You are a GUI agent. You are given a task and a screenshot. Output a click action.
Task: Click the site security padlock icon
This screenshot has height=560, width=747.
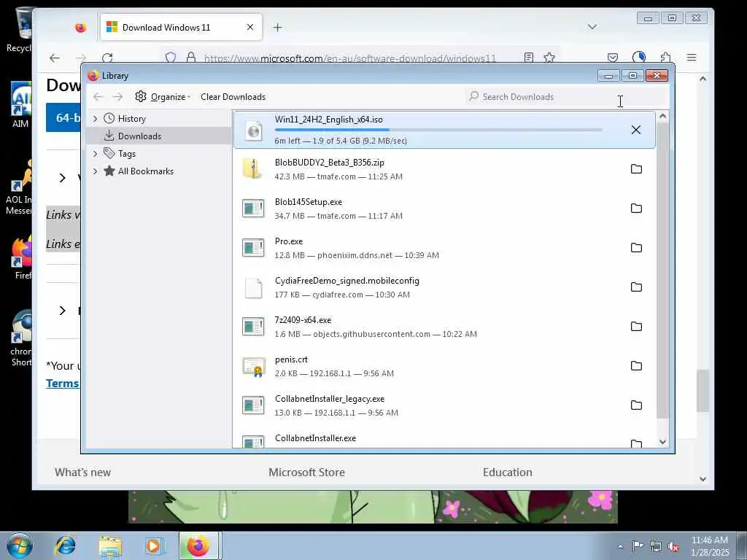(x=191, y=58)
